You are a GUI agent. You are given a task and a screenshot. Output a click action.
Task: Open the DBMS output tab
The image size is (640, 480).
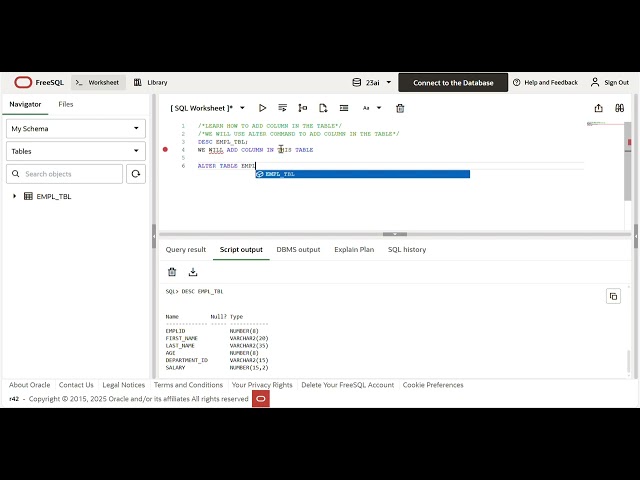coord(298,250)
